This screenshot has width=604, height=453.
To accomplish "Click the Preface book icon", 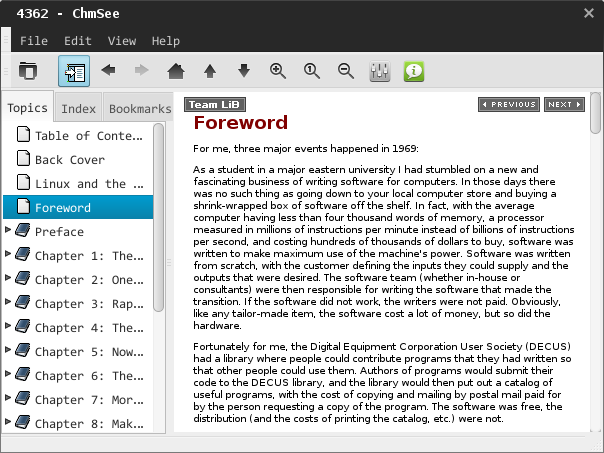I will point(23,230).
